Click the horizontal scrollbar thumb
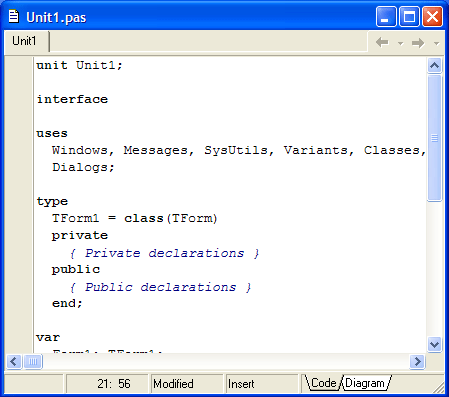Image resolution: width=449 pixels, height=397 pixels. tap(33, 361)
